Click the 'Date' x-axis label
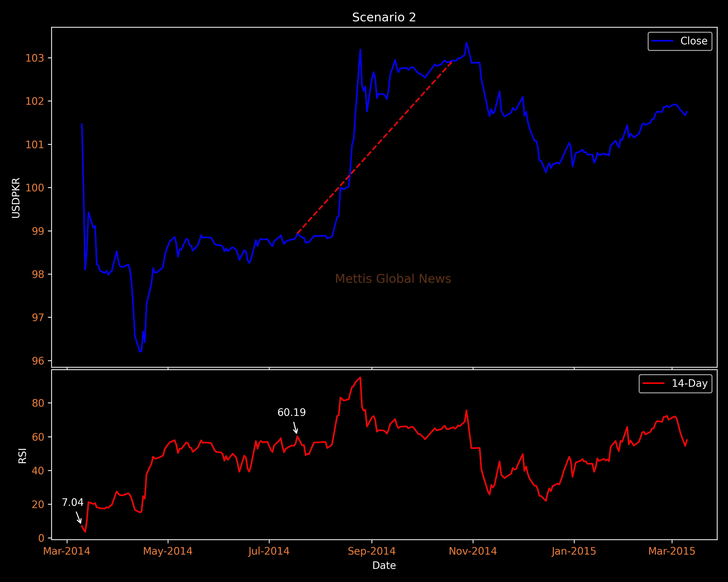The image size is (728, 582). click(384, 566)
